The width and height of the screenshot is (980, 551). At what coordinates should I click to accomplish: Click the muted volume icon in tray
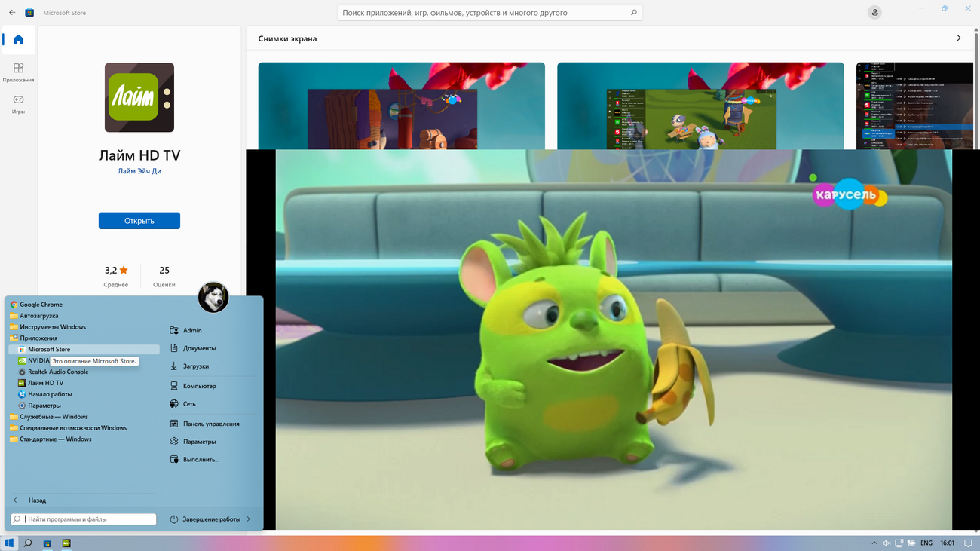(887, 543)
